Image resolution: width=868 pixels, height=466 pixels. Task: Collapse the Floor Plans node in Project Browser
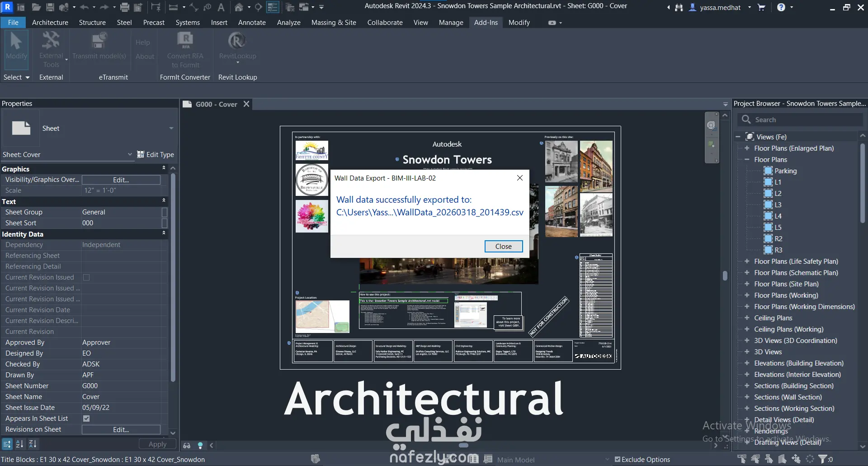pyautogui.click(x=747, y=160)
